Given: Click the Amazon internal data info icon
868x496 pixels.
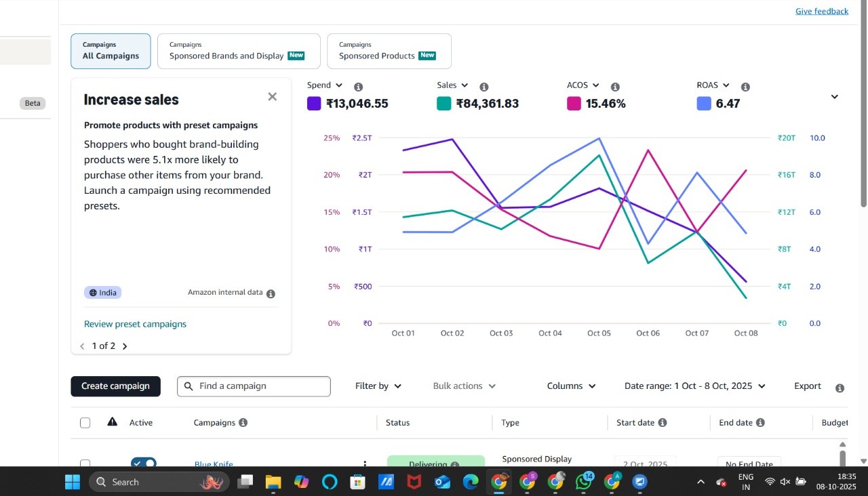Looking at the screenshot, I should pos(271,293).
